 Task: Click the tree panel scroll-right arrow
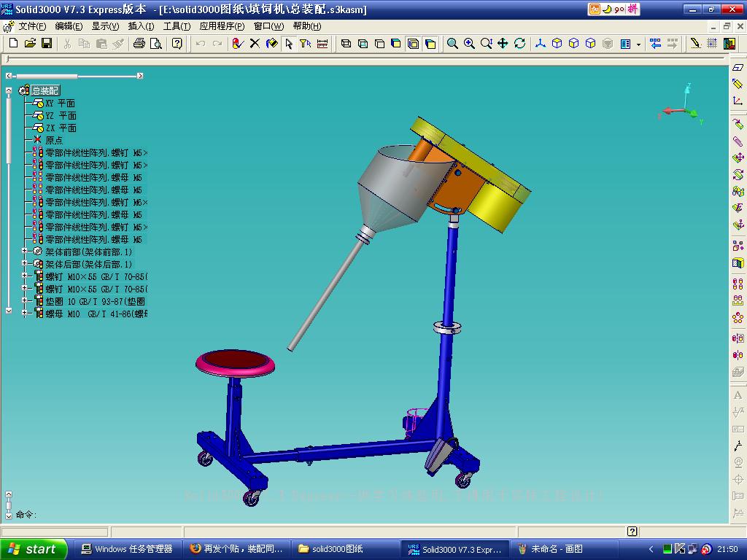140,76
